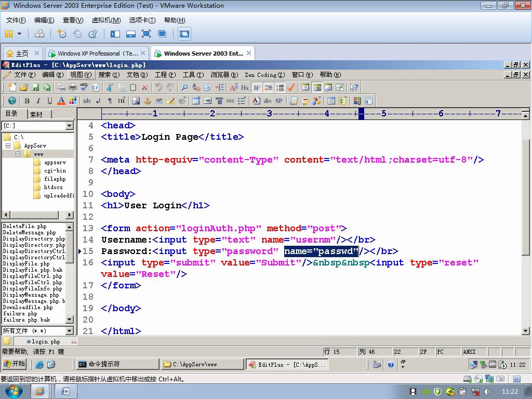Insert SP span tag icon
The height and width of the screenshot is (399, 532).
[x=279, y=101]
